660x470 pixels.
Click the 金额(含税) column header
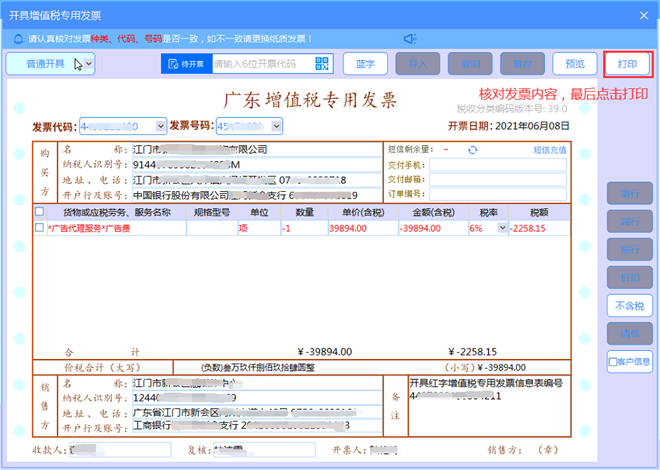pos(433,212)
